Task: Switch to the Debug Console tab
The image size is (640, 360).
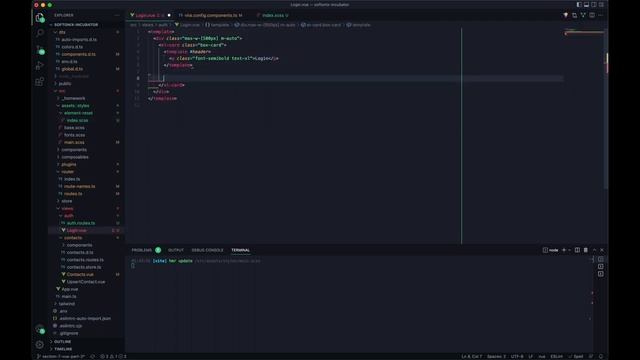Action: (207, 250)
